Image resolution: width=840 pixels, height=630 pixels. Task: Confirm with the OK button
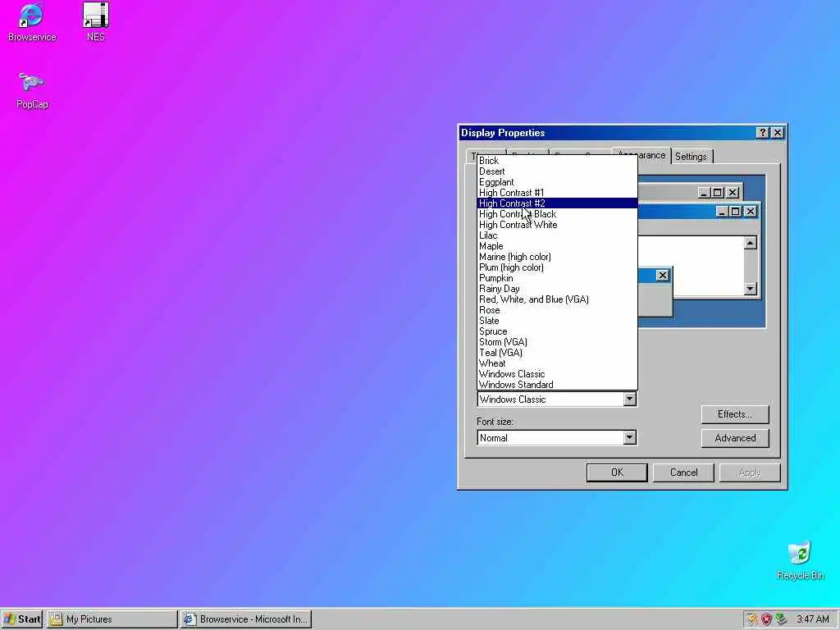click(x=617, y=472)
